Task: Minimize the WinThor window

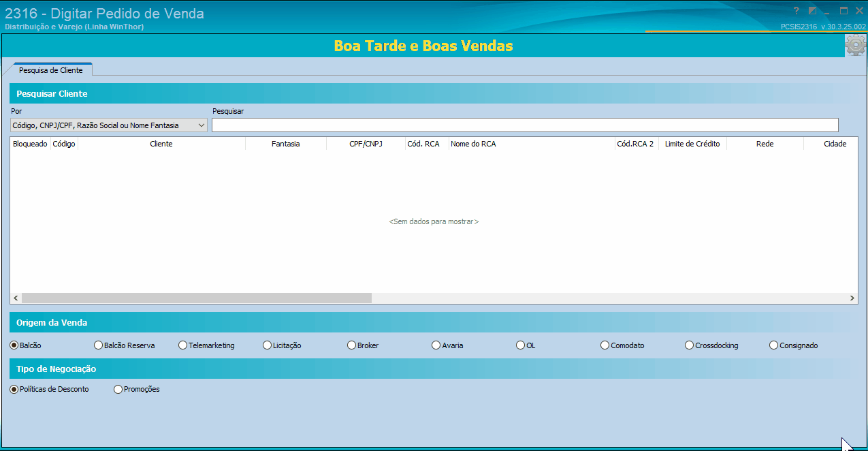Action: click(827, 12)
